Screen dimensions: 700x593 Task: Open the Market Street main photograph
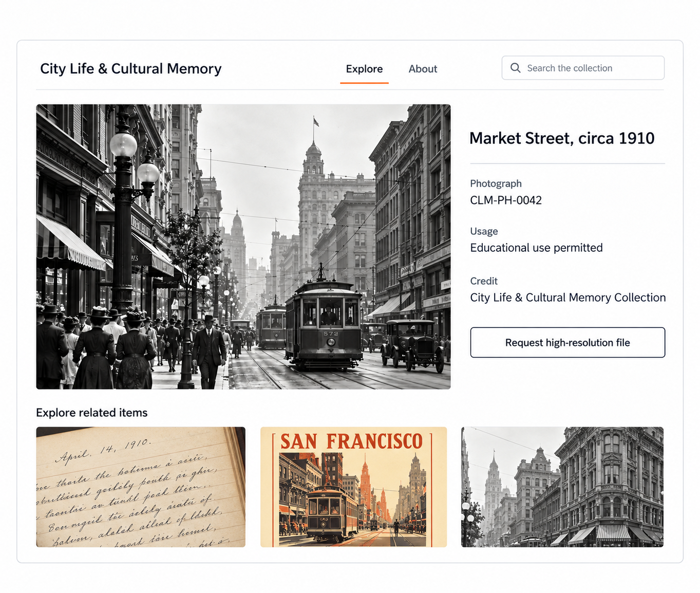pyautogui.click(x=243, y=247)
